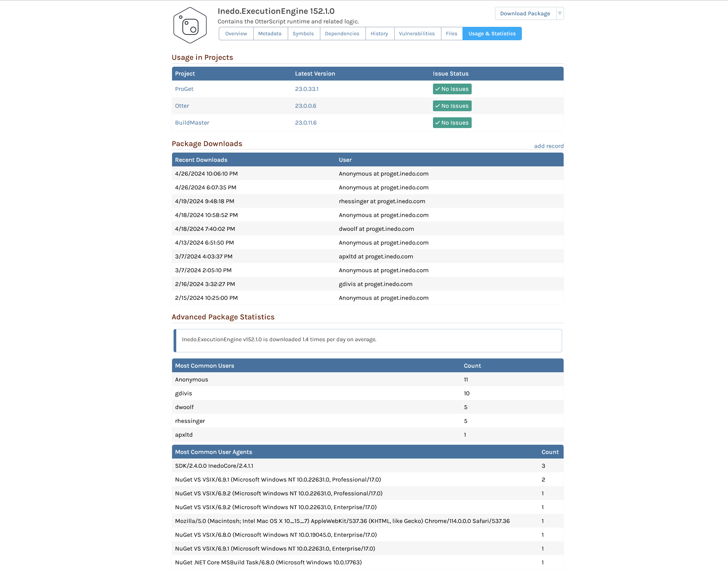The height and width of the screenshot is (577, 728).
Task: Click the Download Package button
Action: (x=525, y=13)
